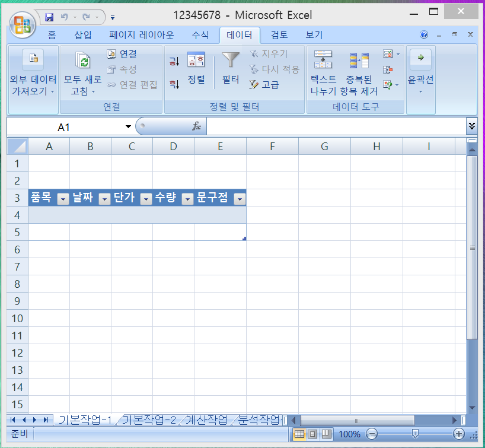Click the zoom slider handle
The width and height of the screenshot is (485, 448).
[x=415, y=434]
